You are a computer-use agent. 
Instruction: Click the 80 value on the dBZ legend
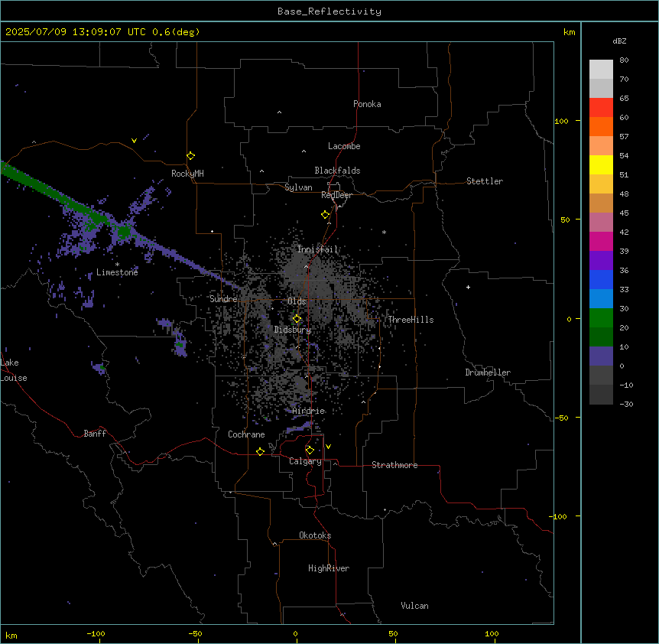(624, 60)
